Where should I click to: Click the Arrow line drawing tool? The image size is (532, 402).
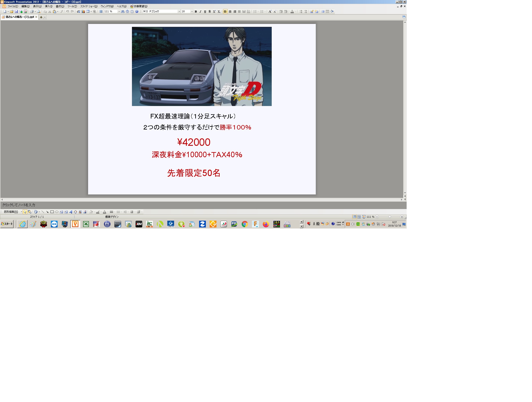(47, 212)
